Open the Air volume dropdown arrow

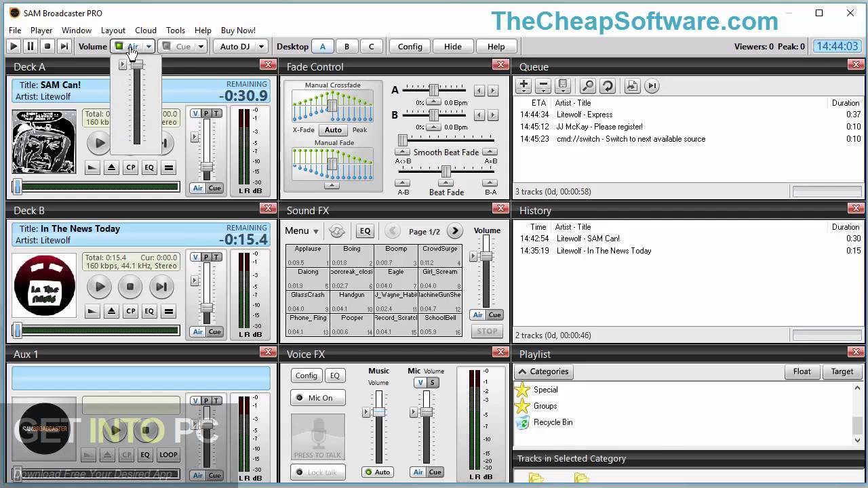tap(149, 47)
